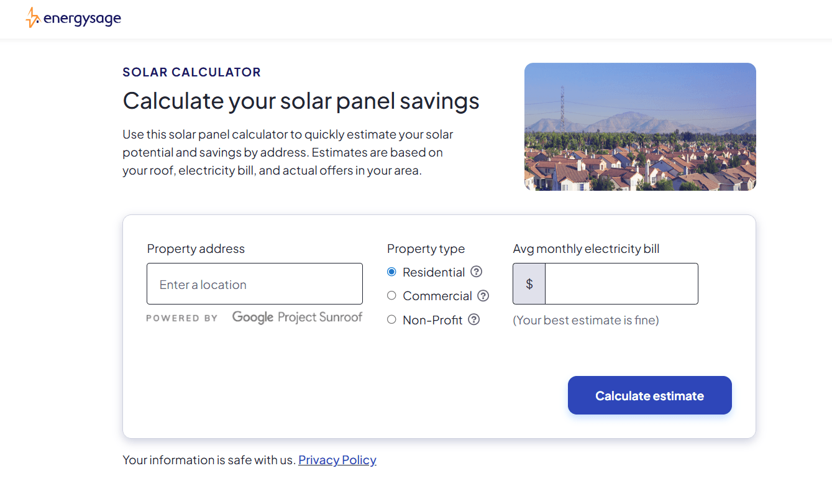This screenshot has width=832, height=504.
Task: Click inside the Property address field
Action: (x=254, y=283)
